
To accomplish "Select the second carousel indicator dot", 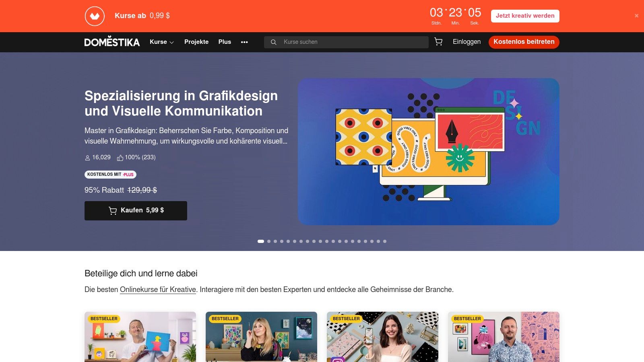I will [269, 241].
